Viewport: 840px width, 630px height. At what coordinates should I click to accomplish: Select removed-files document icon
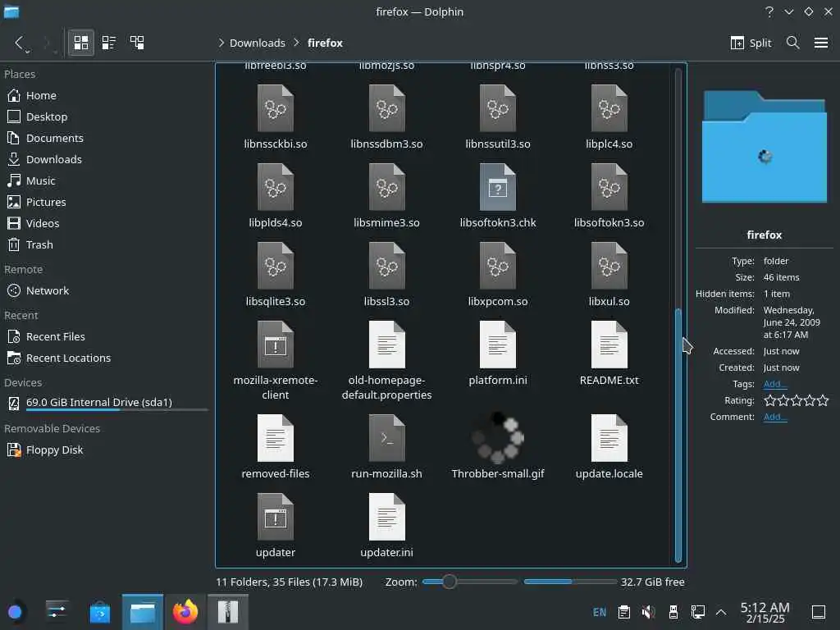point(276,438)
